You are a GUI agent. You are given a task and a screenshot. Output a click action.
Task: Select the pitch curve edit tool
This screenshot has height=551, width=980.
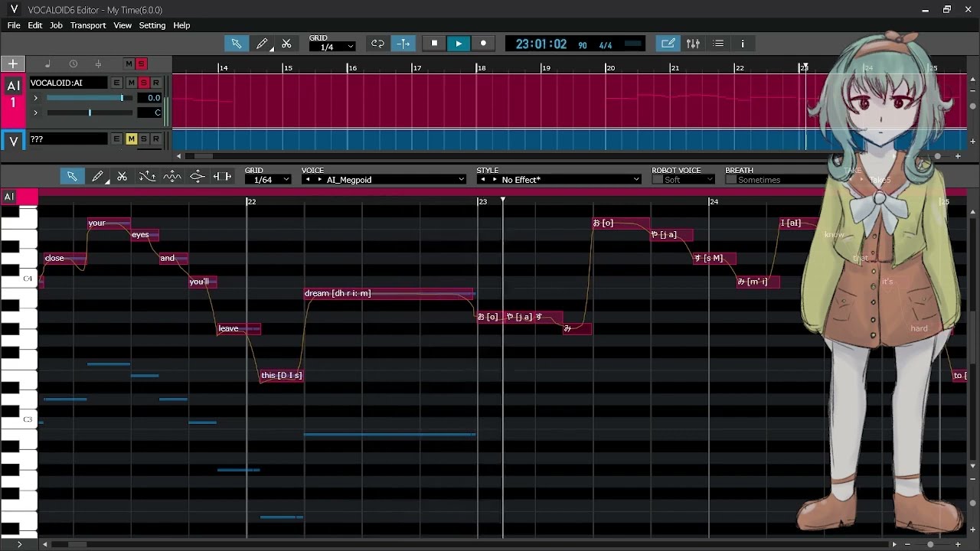click(147, 177)
